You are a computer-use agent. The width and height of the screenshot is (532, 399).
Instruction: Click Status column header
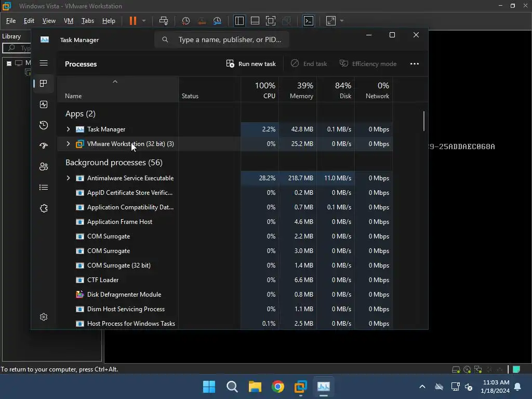coord(210,90)
